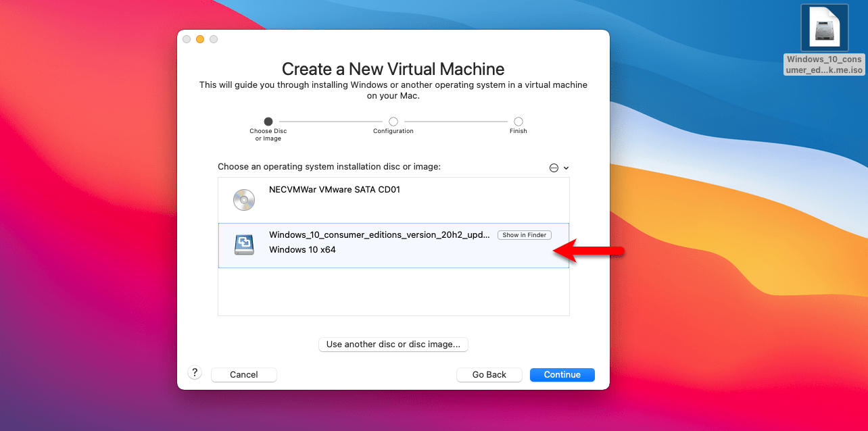Viewport: 868px width, 431px height.
Task: Cancel the new virtual machine wizard
Action: click(x=244, y=374)
